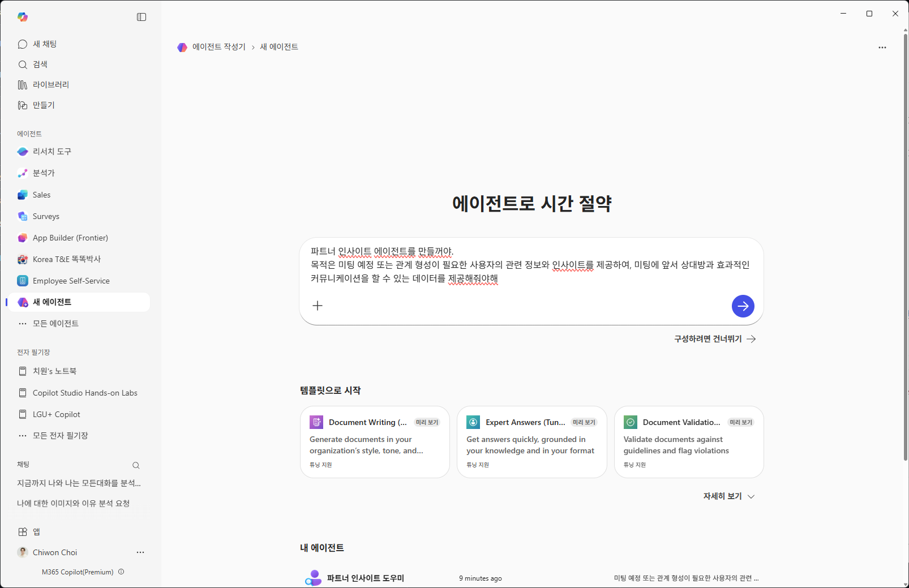Click 구성하려면 건너뛰기 link
909x588 pixels.
(715, 339)
